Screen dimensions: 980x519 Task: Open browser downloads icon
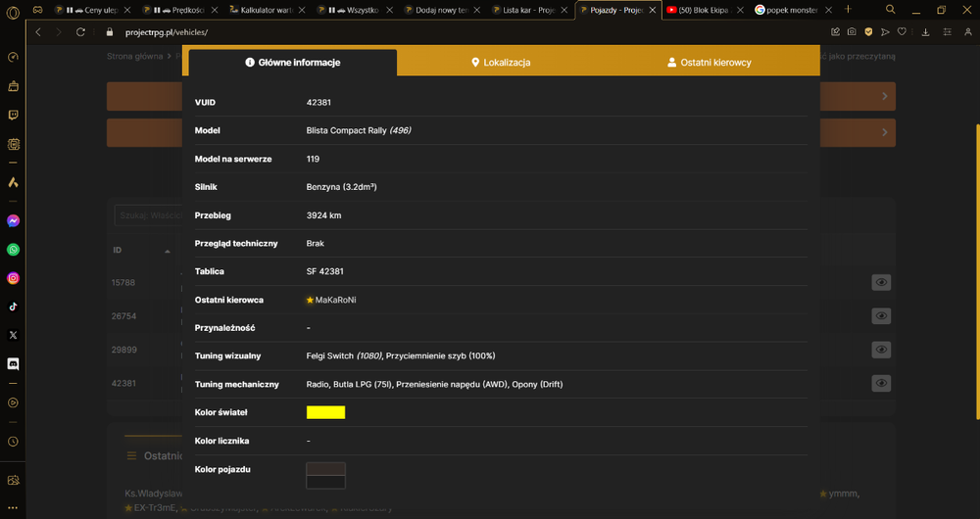tap(926, 32)
